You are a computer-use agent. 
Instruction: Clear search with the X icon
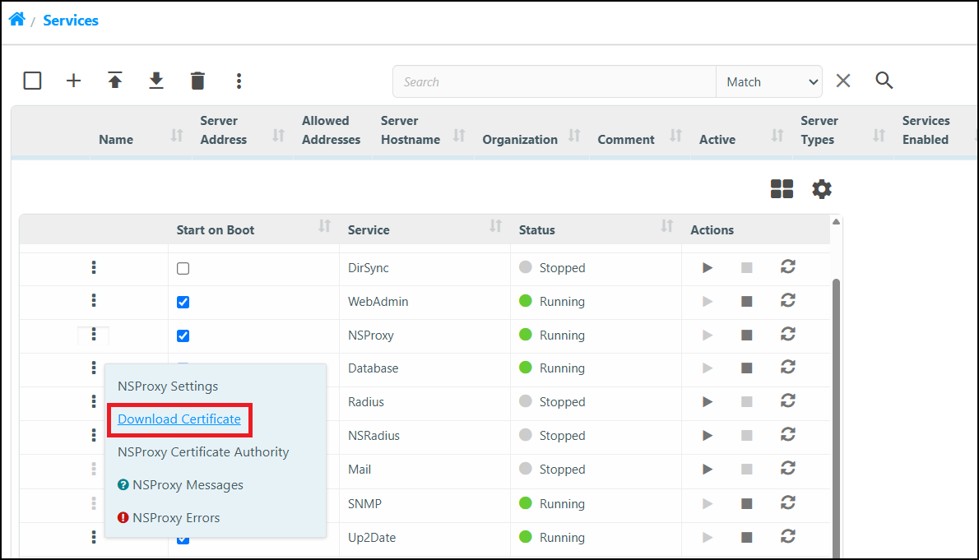tap(843, 81)
